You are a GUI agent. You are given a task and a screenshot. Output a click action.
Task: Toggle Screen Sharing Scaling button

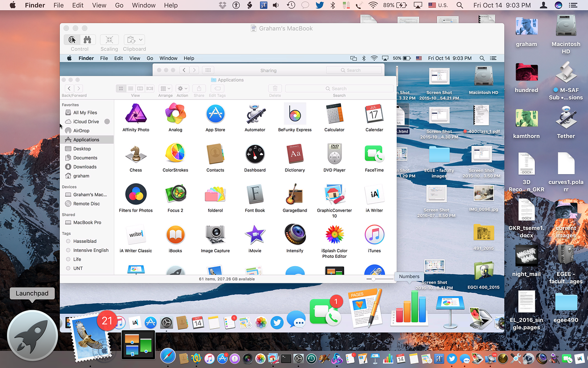coord(109,40)
